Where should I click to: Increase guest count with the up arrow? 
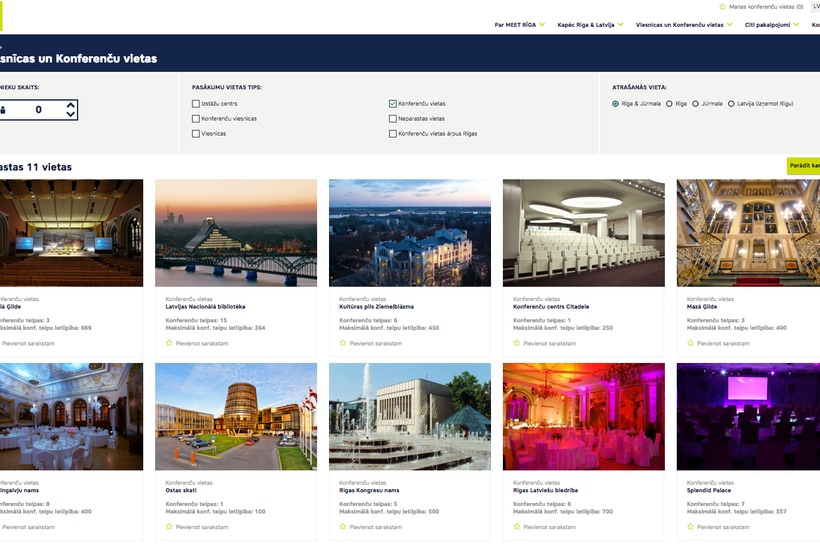coord(71,105)
